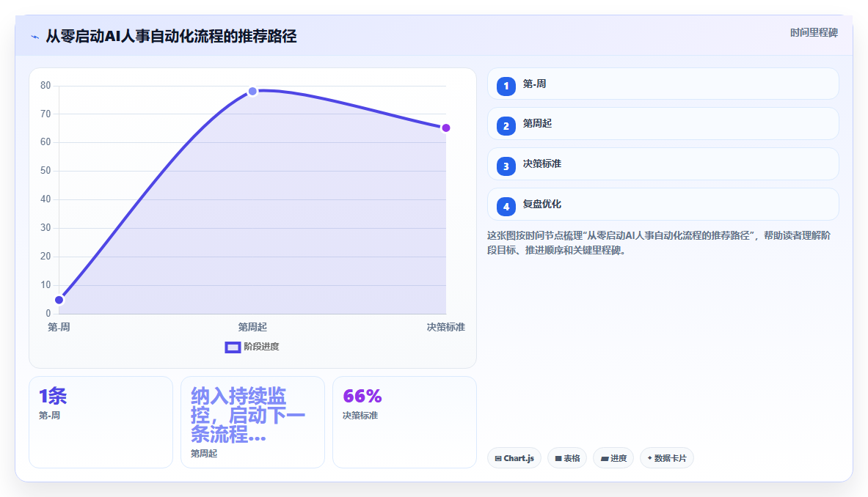Click step 4 numbered badge 复盘优化
868x497 pixels.
506,207
